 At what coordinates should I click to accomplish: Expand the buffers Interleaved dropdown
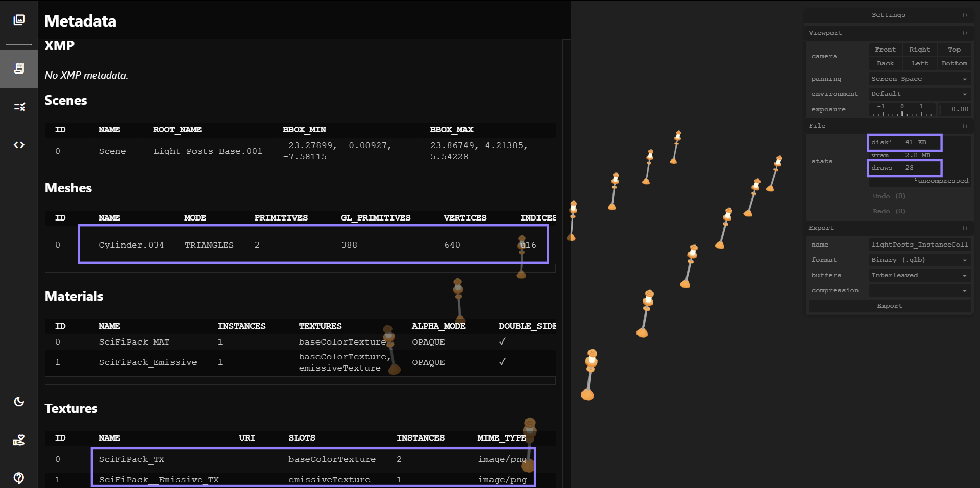click(919, 276)
